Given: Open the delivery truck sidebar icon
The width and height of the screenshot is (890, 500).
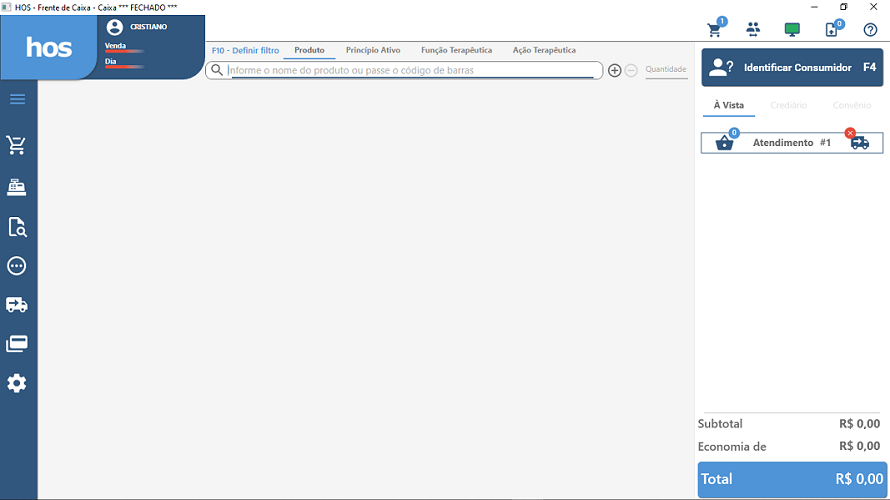Looking at the screenshot, I should pos(17,305).
